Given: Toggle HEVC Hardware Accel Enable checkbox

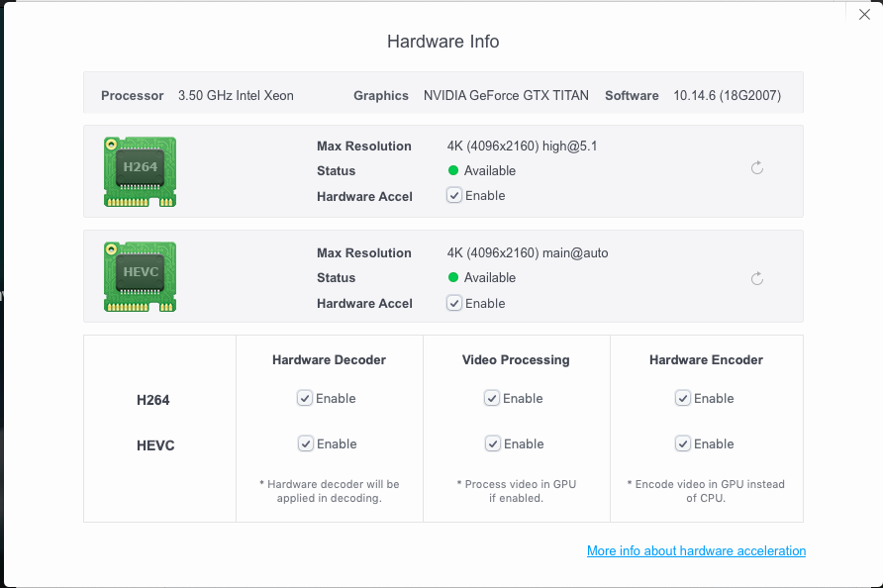Looking at the screenshot, I should point(454,304).
